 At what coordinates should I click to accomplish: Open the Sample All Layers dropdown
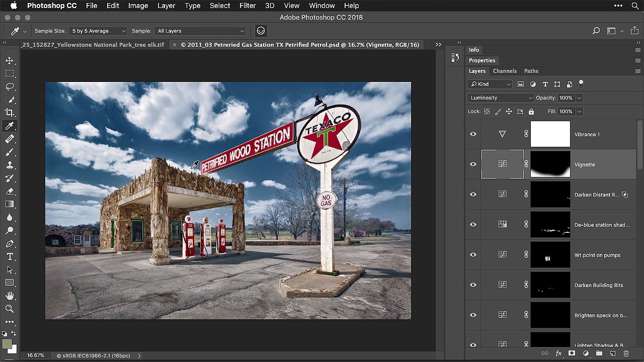[x=200, y=31]
